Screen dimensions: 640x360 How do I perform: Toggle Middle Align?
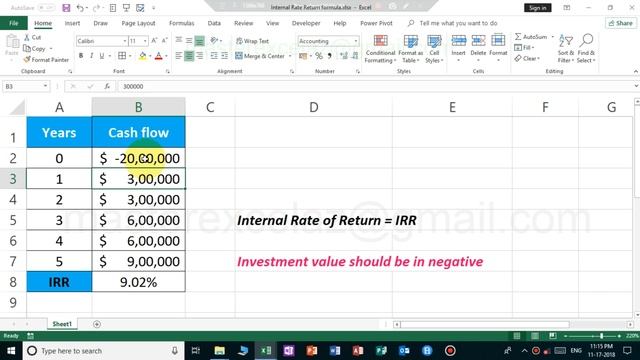[189, 40]
